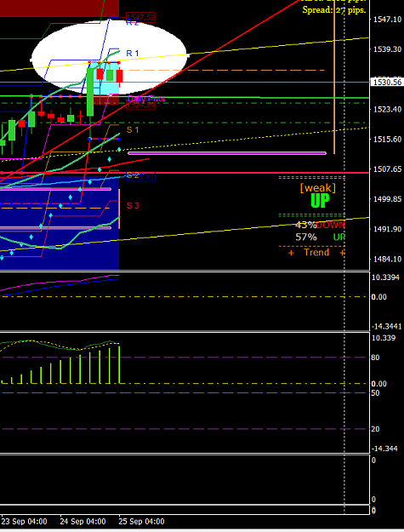Screen dimensions: 404x532
Task: Select the S 2 support label
Action: pyautogui.click(x=133, y=175)
